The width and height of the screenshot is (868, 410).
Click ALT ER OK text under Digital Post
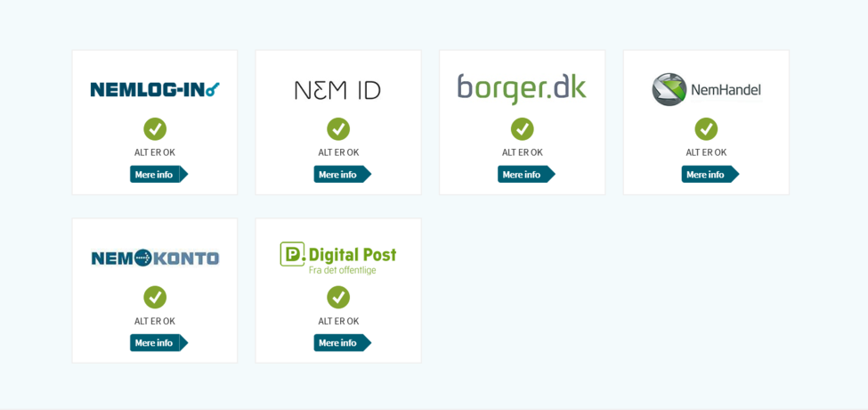(338, 321)
